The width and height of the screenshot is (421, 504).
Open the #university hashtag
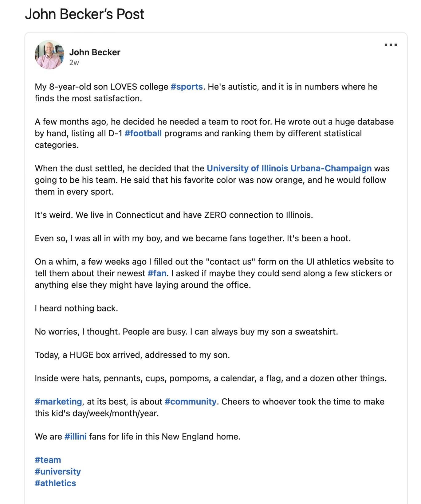point(58,471)
